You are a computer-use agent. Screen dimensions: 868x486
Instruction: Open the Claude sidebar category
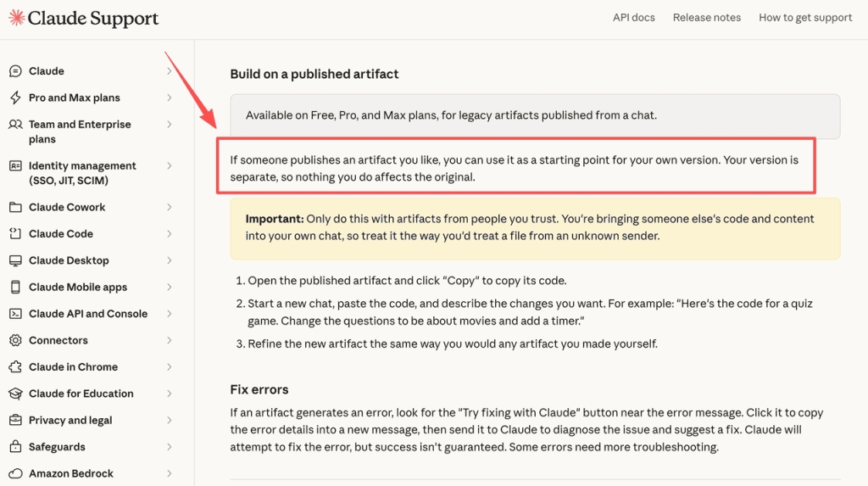pos(47,71)
